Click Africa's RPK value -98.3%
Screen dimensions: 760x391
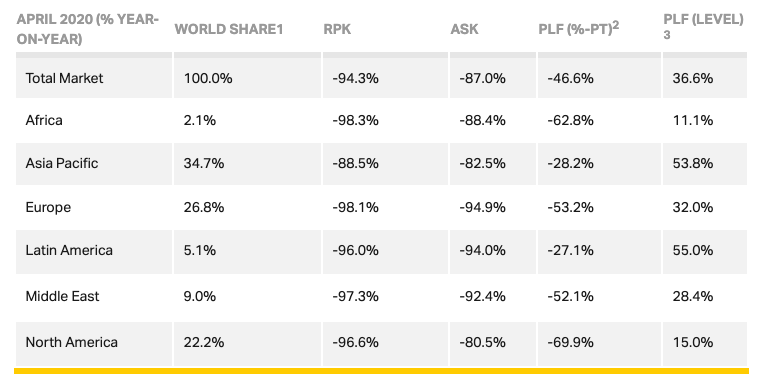355,120
